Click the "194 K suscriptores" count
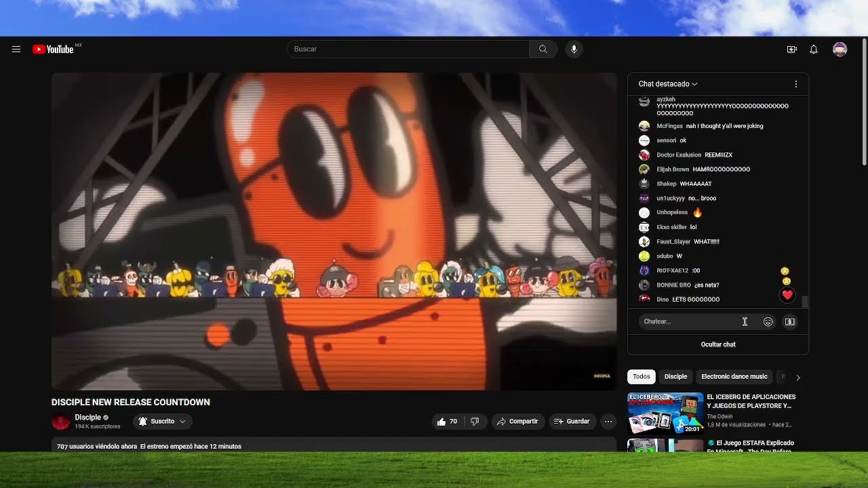 coord(98,427)
